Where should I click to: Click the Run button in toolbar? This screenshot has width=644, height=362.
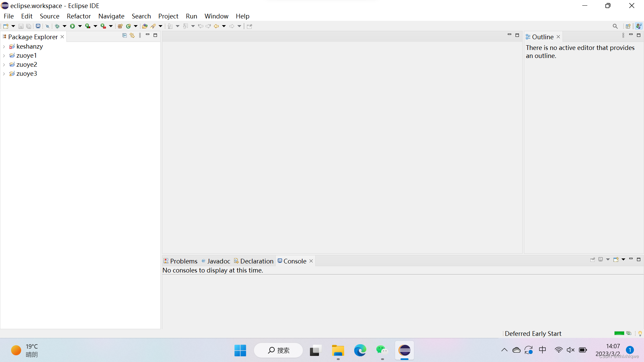72,26
